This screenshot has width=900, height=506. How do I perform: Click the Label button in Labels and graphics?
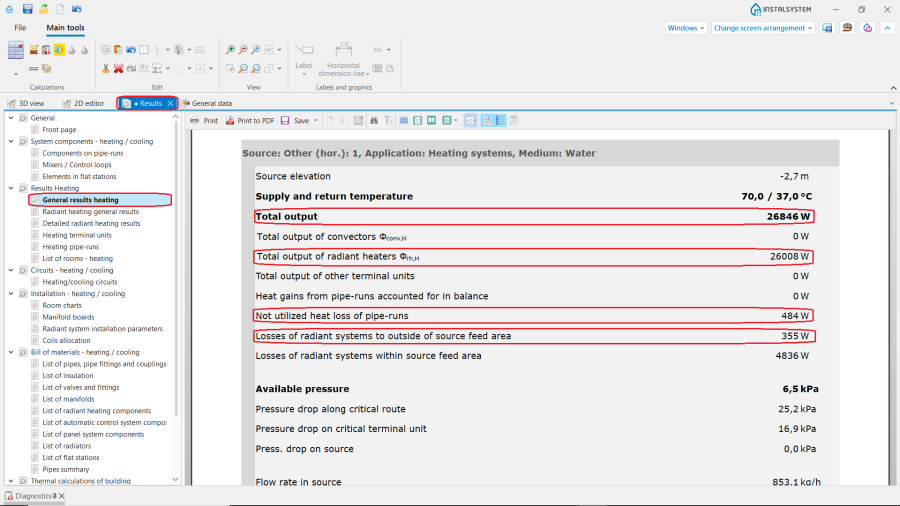click(304, 59)
